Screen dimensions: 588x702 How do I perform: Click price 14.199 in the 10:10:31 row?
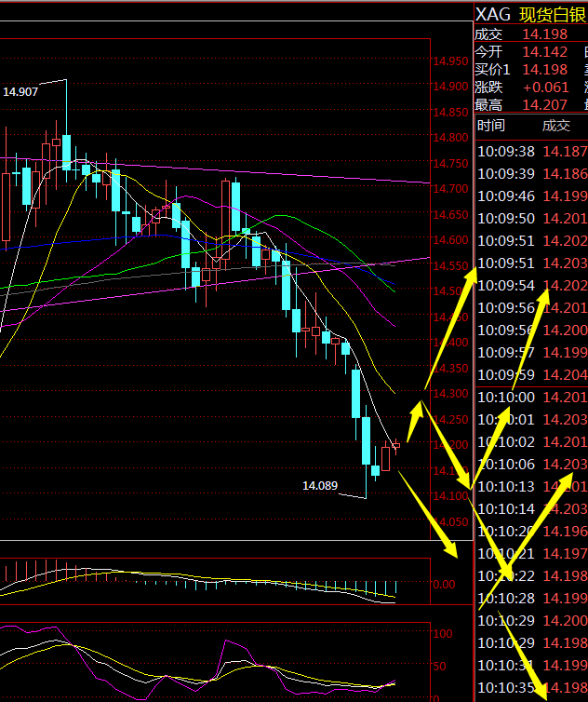(565, 666)
